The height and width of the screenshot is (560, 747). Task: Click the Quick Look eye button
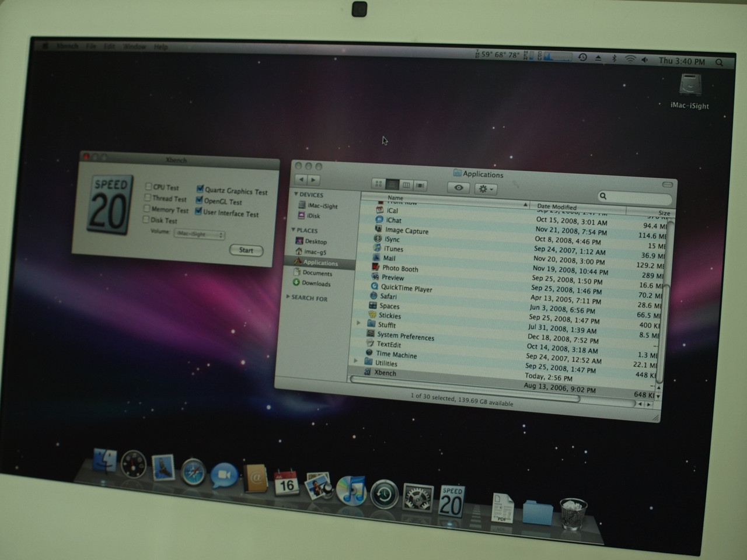point(459,188)
